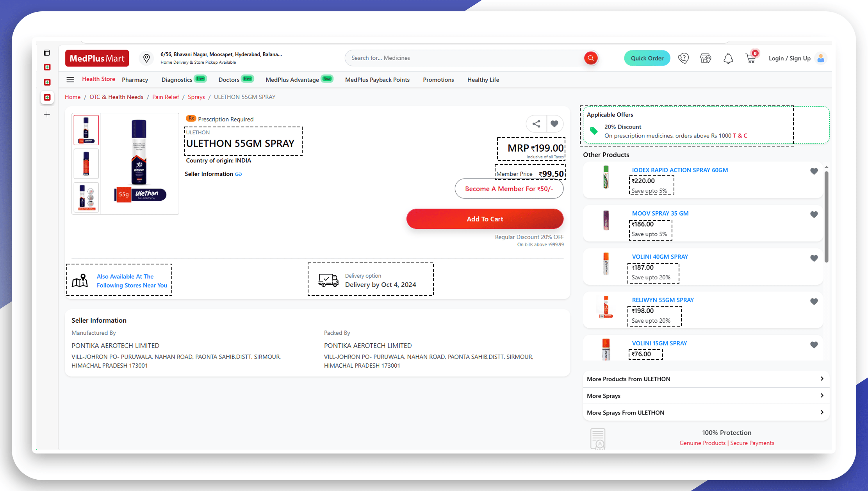
Task: Click the delivery address text
Action: (221, 54)
